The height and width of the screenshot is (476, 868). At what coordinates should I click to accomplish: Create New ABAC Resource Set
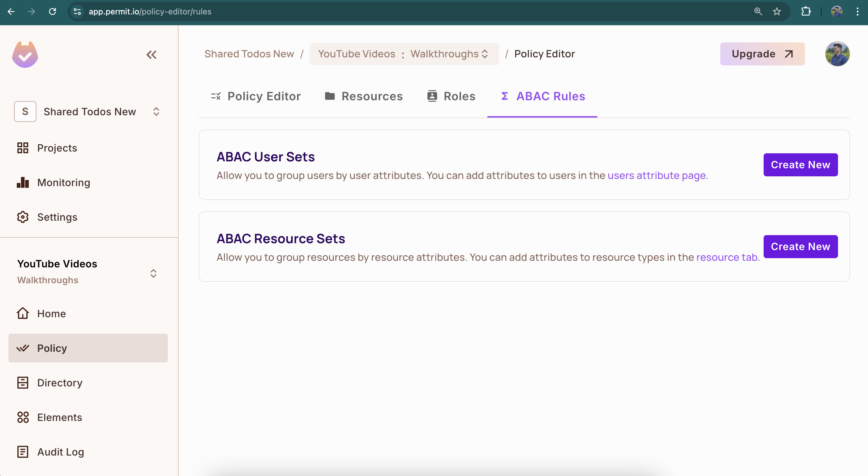click(800, 246)
